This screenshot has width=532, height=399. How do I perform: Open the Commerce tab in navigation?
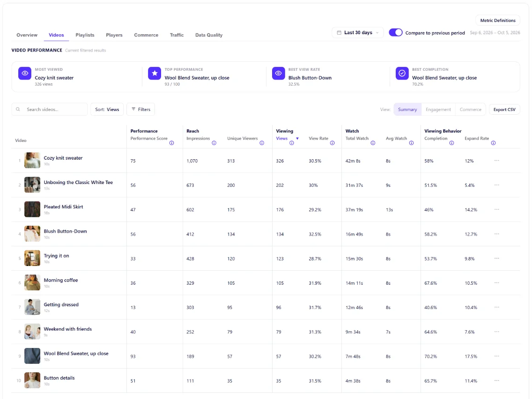(146, 35)
